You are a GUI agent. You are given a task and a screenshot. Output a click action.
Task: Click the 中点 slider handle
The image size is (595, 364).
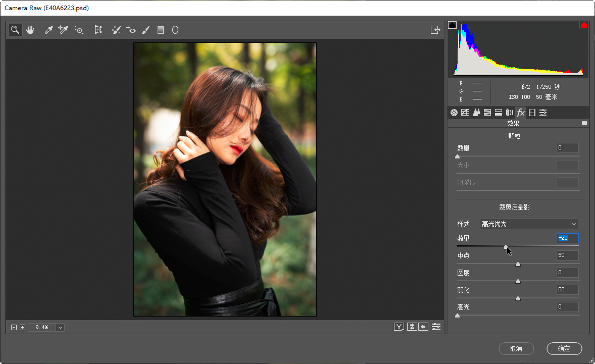[x=518, y=264]
